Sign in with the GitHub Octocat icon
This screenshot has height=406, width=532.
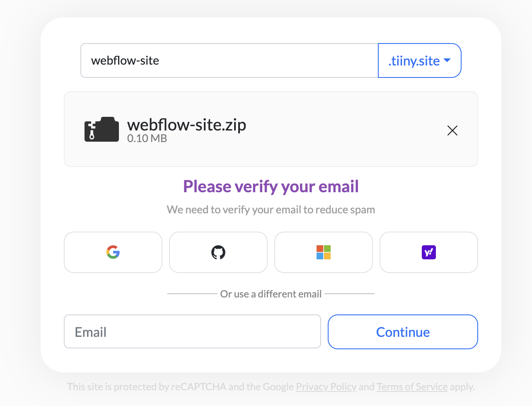pos(218,252)
